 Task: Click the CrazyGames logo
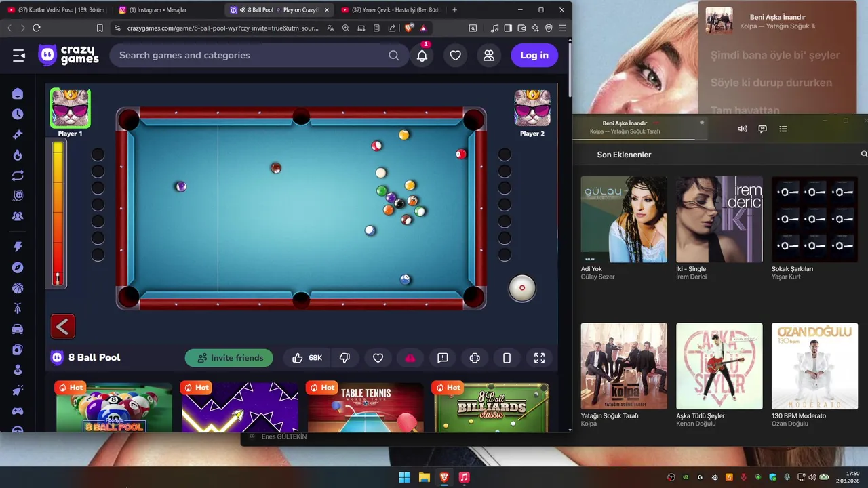(x=68, y=55)
